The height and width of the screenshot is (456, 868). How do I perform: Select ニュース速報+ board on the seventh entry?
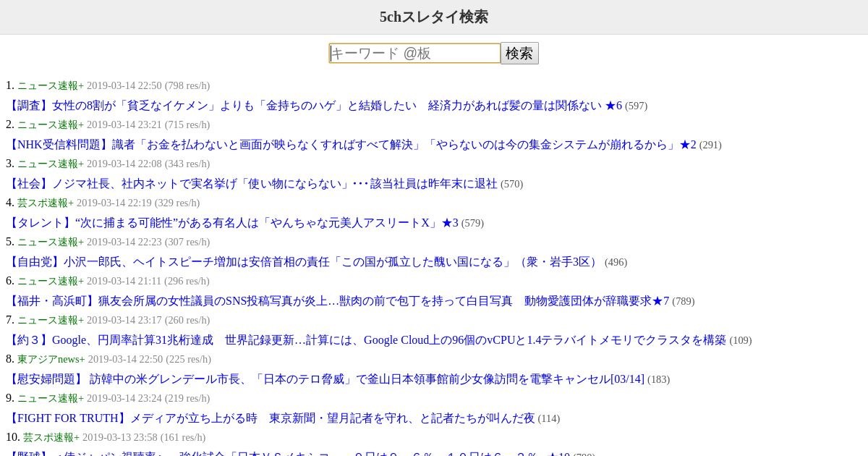click(x=51, y=320)
